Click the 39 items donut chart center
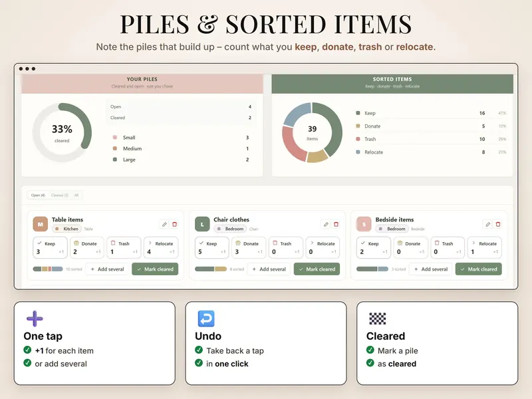The image size is (532, 399). tap(312, 132)
